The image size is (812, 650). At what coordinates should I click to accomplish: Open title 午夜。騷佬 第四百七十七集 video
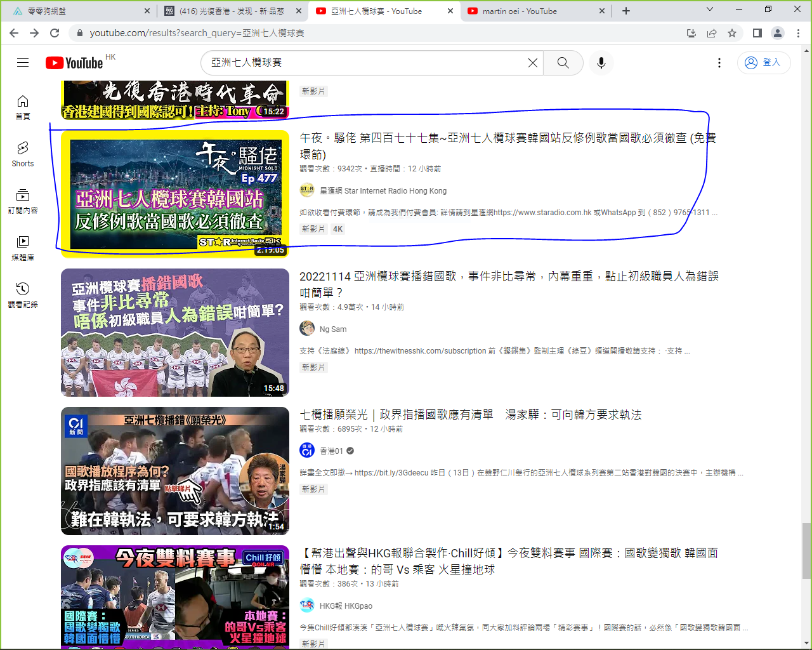[x=507, y=146]
